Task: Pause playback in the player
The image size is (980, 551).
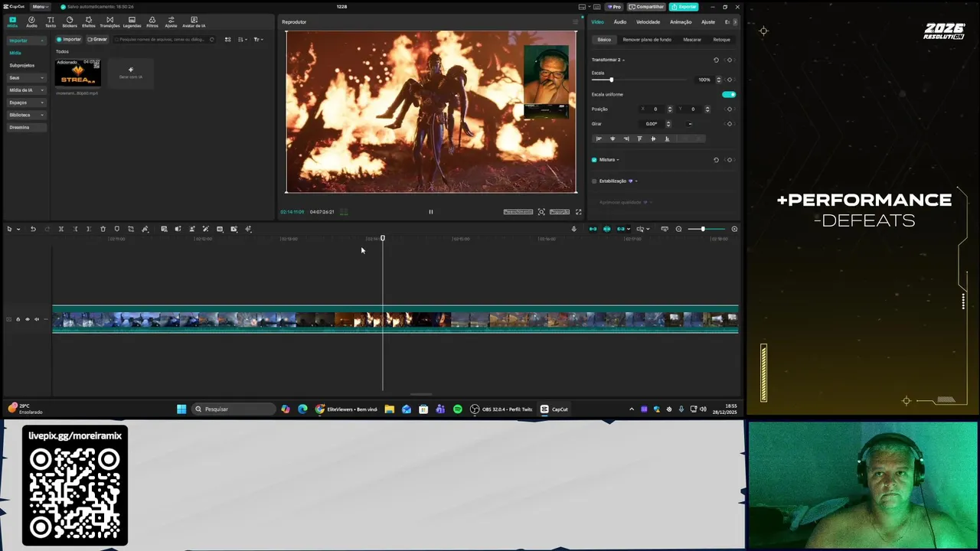Action: click(x=430, y=212)
